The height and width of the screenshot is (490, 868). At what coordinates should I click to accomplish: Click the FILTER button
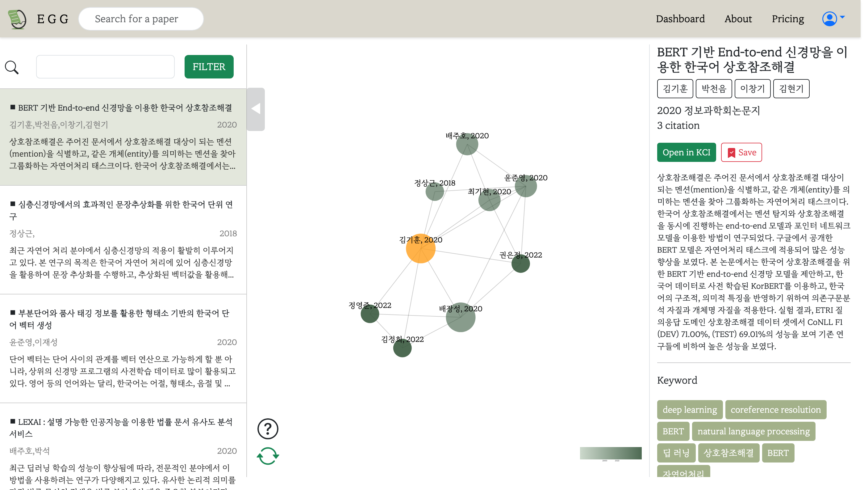209,66
